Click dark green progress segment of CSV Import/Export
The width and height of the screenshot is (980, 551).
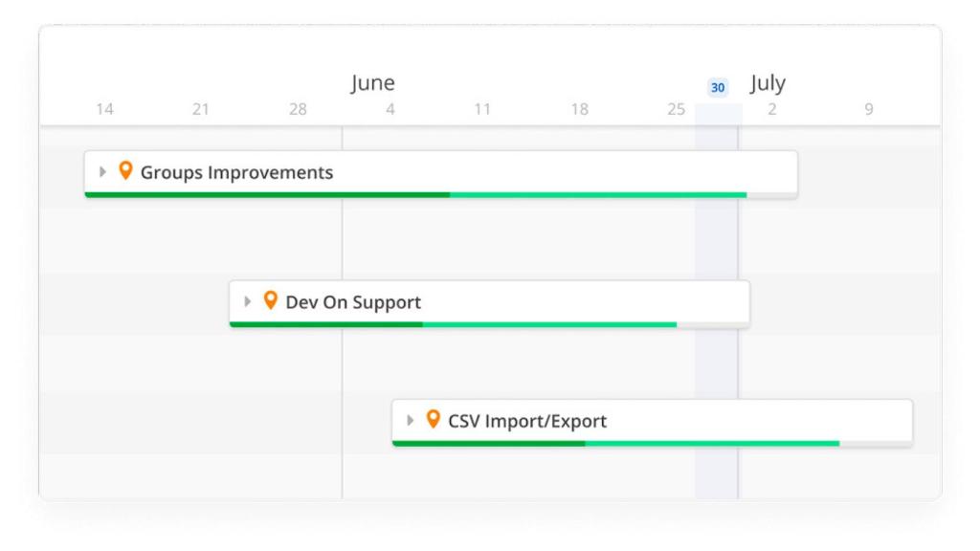[x=488, y=444]
